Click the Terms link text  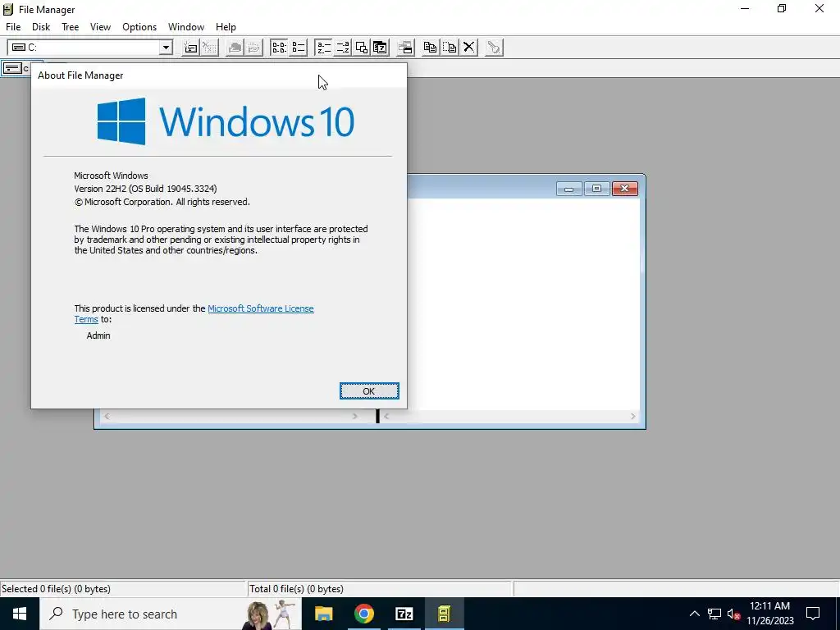85,319
